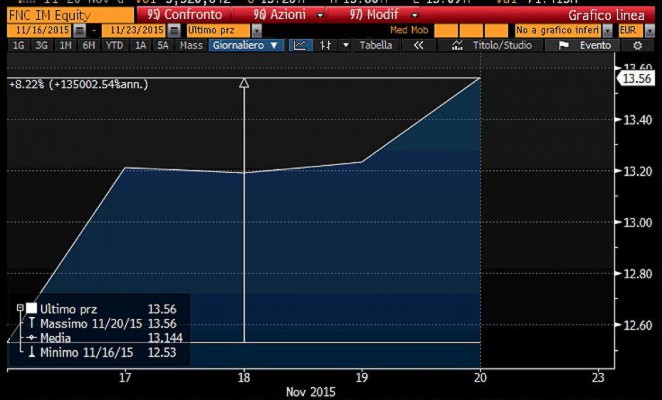Click the double-chevron collapse icon
The width and height of the screenshot is (662, 400).
(x=418, y=45)
